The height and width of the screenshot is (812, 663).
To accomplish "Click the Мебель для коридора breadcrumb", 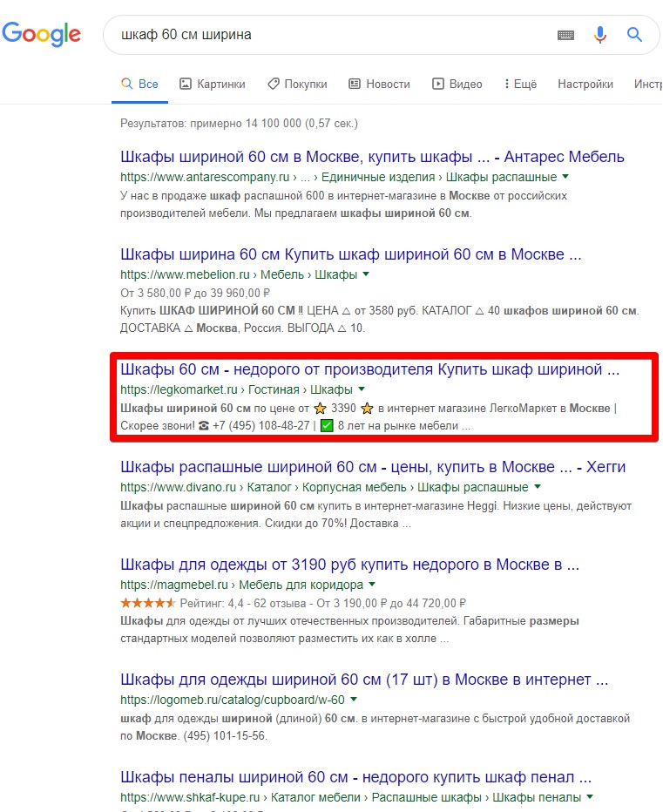I will pyautogui.click(x=301, y=585).
